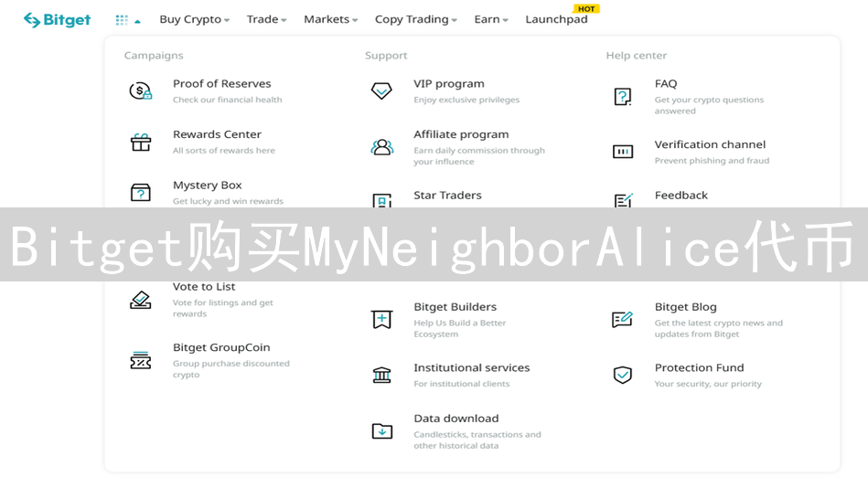Viewport: 868px width, 488px height.
Task: Click the Mystery Box icon
Action: point(141,193)
